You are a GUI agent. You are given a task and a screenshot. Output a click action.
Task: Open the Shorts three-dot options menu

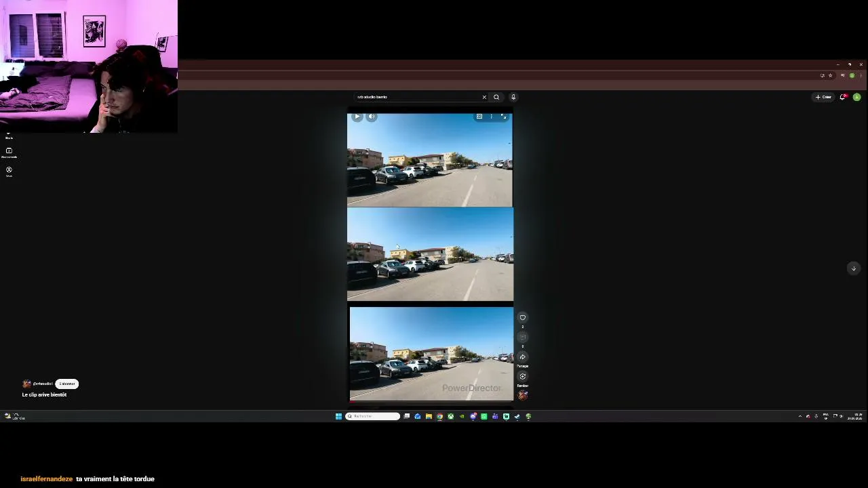point(492,117)
